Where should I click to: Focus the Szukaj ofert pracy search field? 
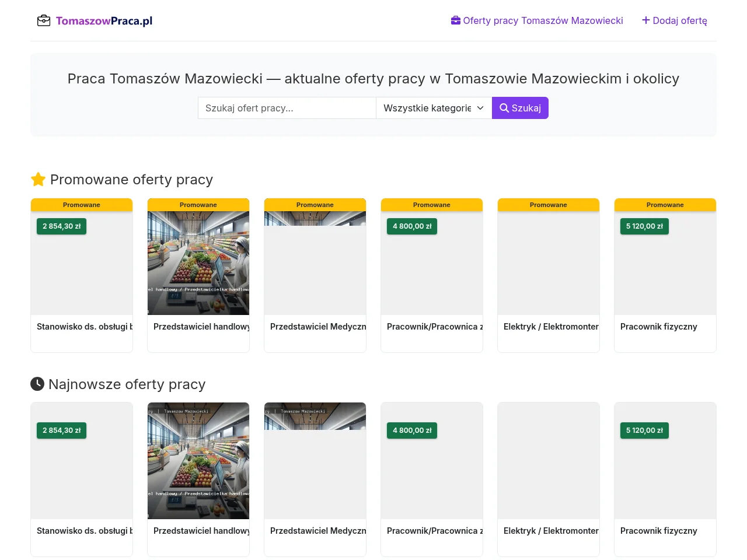point(287,108)
